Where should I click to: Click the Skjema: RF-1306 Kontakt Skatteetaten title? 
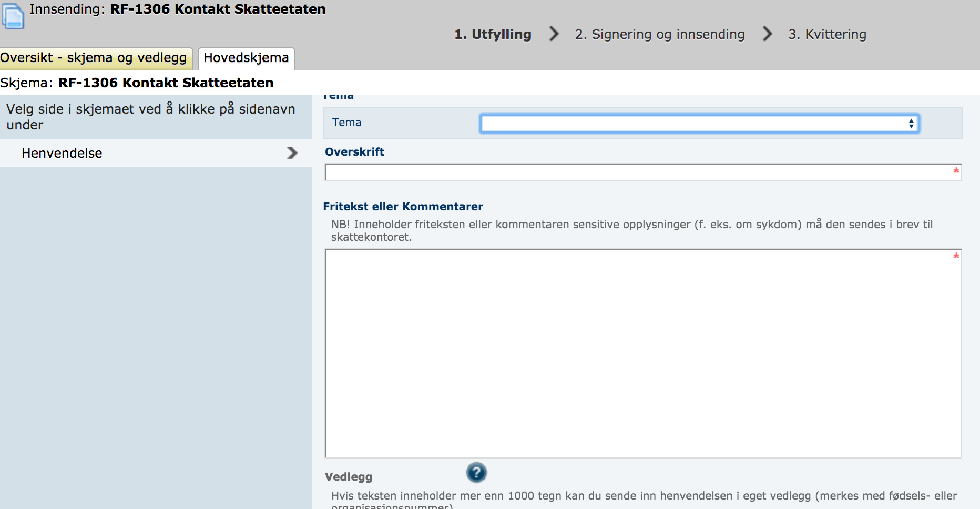click(x=137, y=83)
